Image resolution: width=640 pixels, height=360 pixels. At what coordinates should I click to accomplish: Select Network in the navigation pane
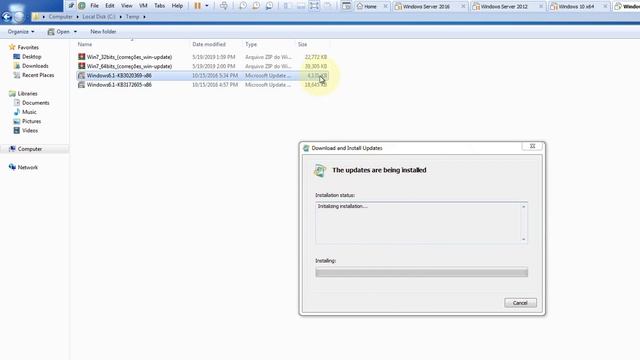coord(27,167)
